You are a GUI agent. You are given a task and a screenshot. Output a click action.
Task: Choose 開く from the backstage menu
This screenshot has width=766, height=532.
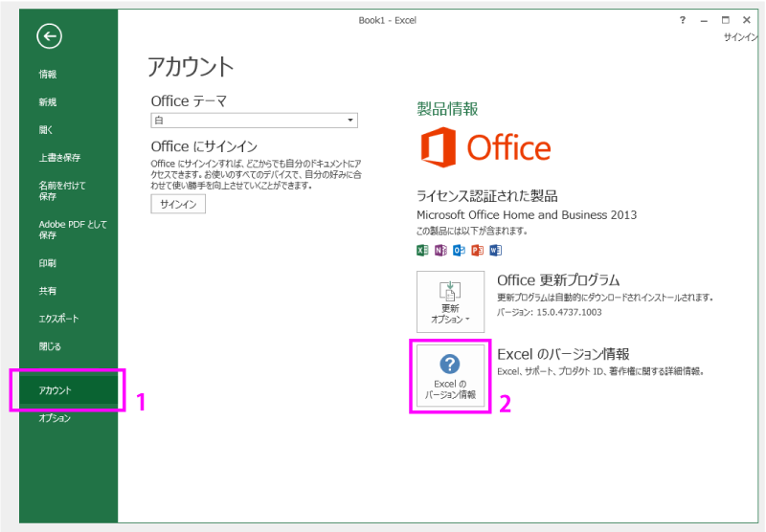(x=47, y=130)
